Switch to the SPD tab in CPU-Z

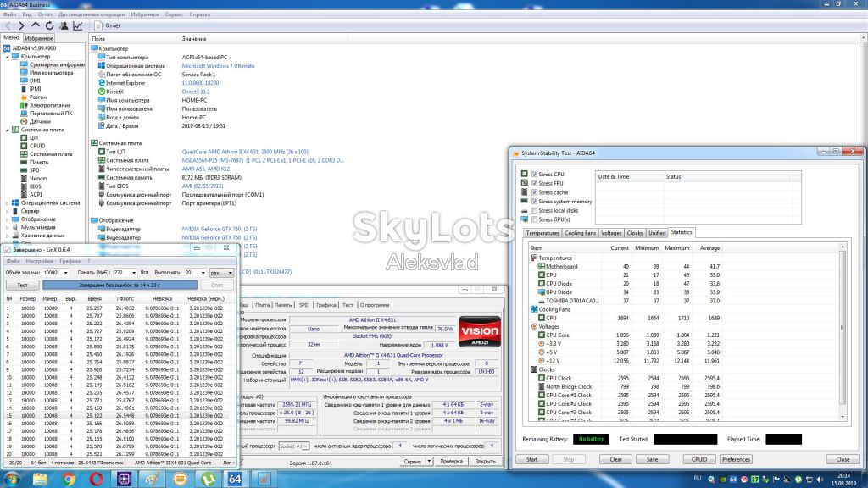tap(303, 305)
